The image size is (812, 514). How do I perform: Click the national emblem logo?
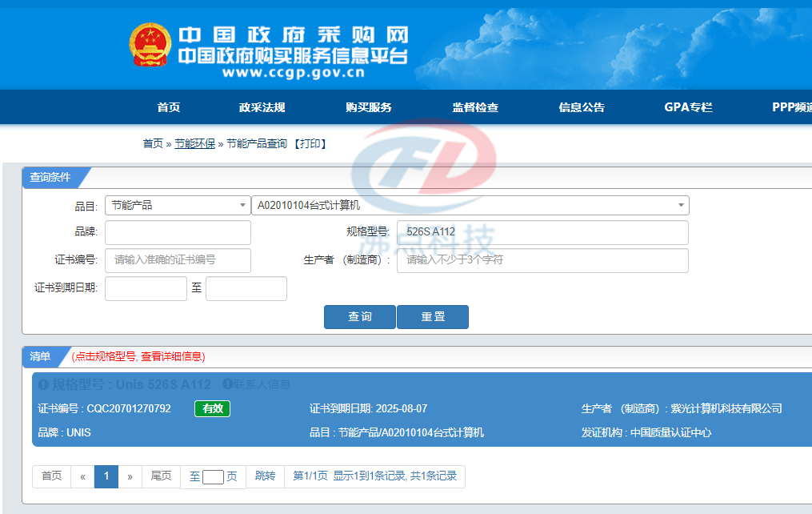click(150, 45)
